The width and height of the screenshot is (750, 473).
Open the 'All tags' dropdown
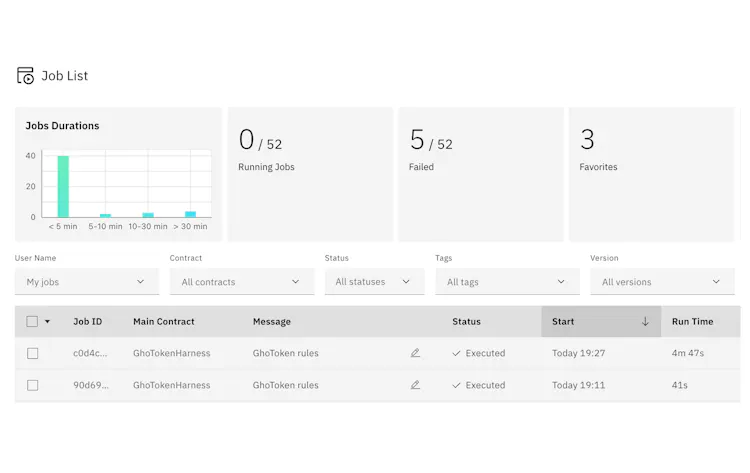click(x=507, y=282)
